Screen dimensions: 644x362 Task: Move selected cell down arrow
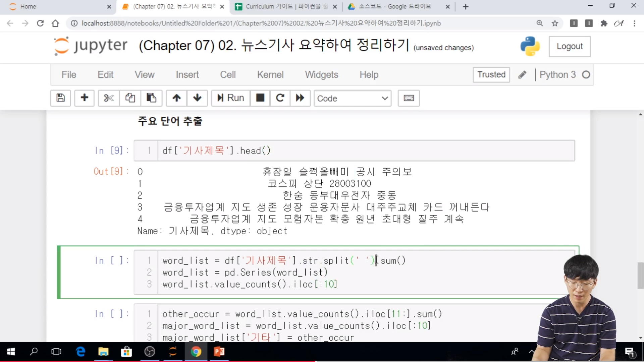[197, 98]
